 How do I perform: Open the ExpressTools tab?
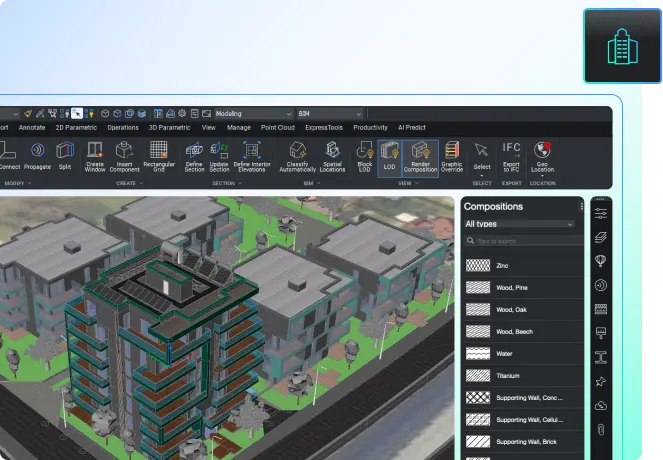pos(324,127)
